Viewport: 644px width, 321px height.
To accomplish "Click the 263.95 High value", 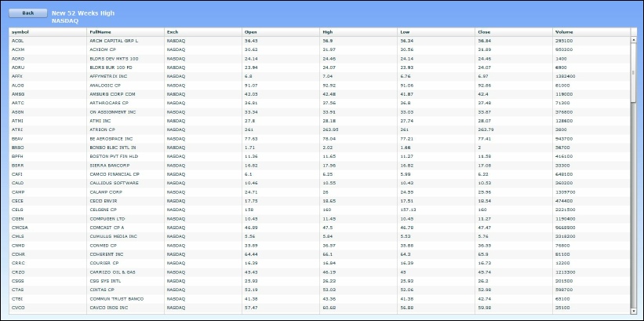I will (329, 129).
